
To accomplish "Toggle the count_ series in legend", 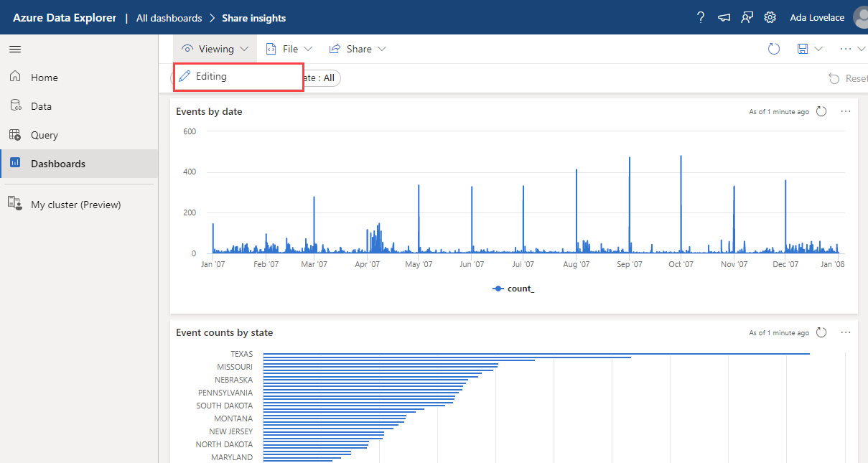I will coord(513,289).
